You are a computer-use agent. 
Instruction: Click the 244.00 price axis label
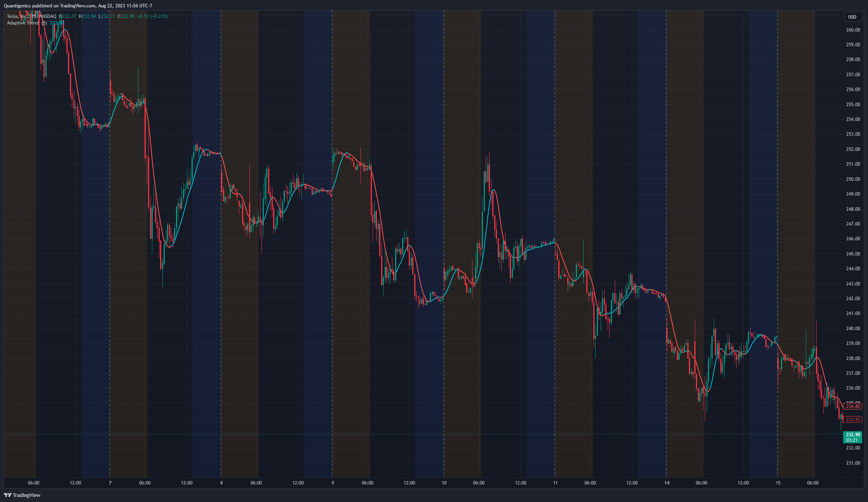point(853,269)
